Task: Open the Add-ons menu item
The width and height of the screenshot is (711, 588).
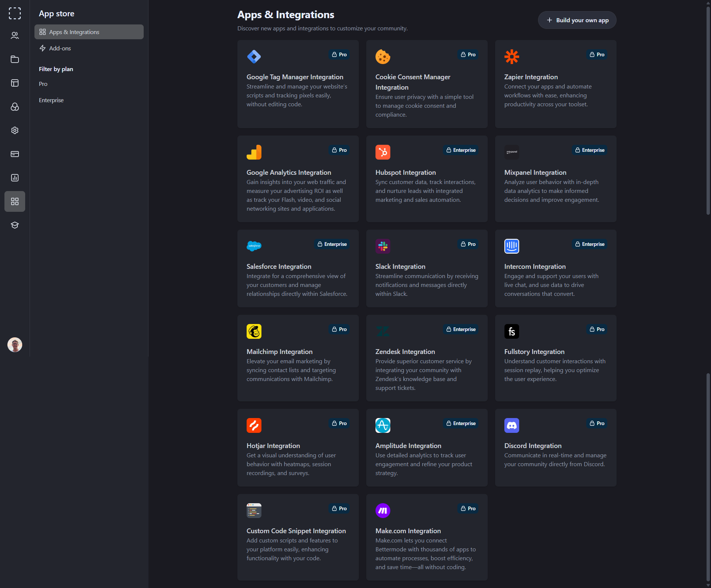Action: point(60,48)
